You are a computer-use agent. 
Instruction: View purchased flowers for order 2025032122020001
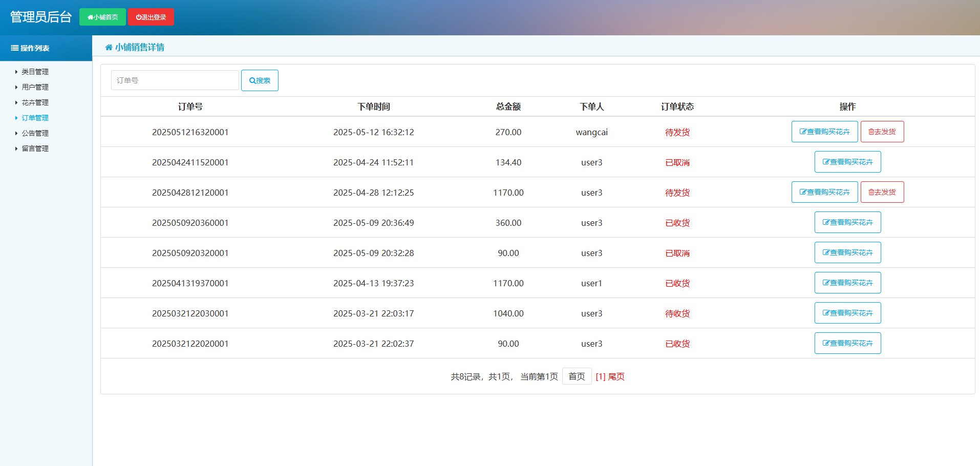tap(847, 343)
